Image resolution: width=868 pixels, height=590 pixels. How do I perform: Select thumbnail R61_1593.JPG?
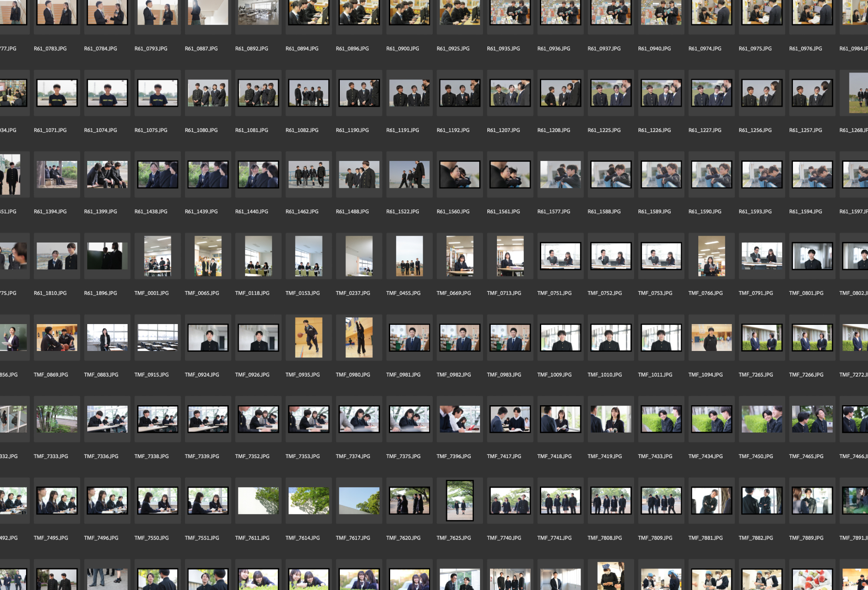(x=762, y=174)
